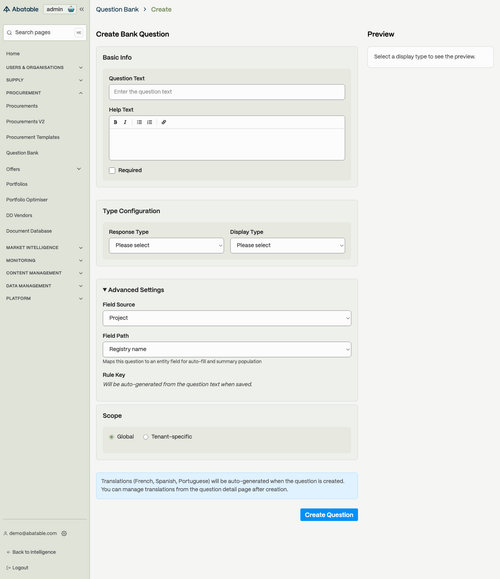Image resolution: width=500 pixels, height=579 pixels.
Task: Open Portfolio Optimiser page
Action: (27, 200)
